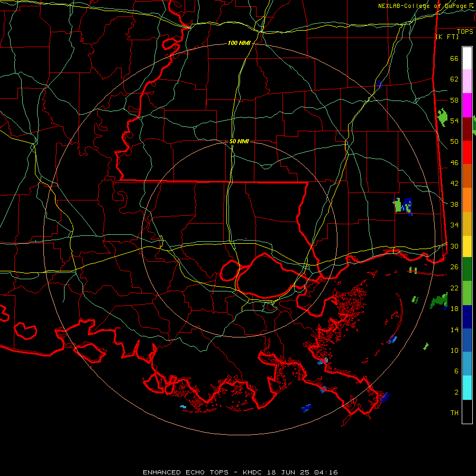Click the TOPS legend title
This screenshot has height=476, width=476.
pos(465,32)
